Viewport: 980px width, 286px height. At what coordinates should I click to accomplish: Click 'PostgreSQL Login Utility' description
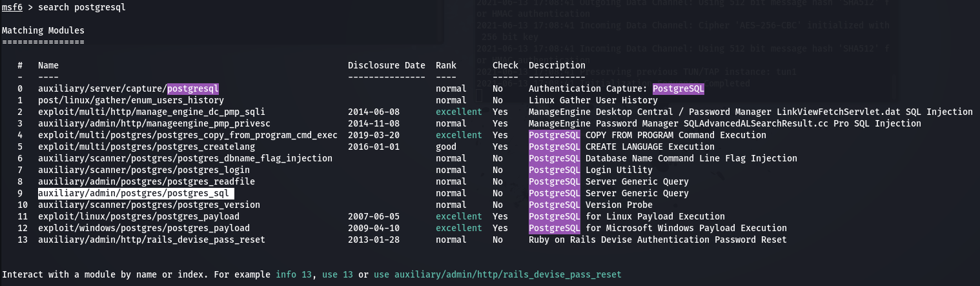point(591,170)
